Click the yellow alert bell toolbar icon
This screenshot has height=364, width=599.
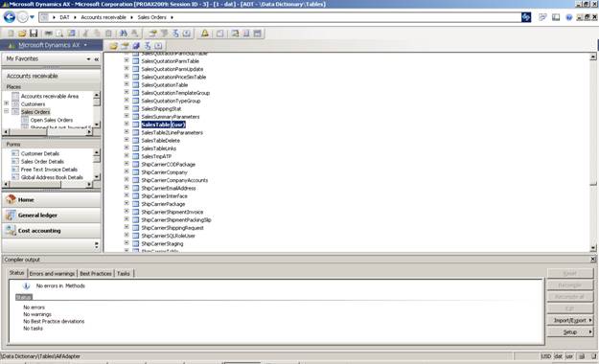(x=205, y=34)
